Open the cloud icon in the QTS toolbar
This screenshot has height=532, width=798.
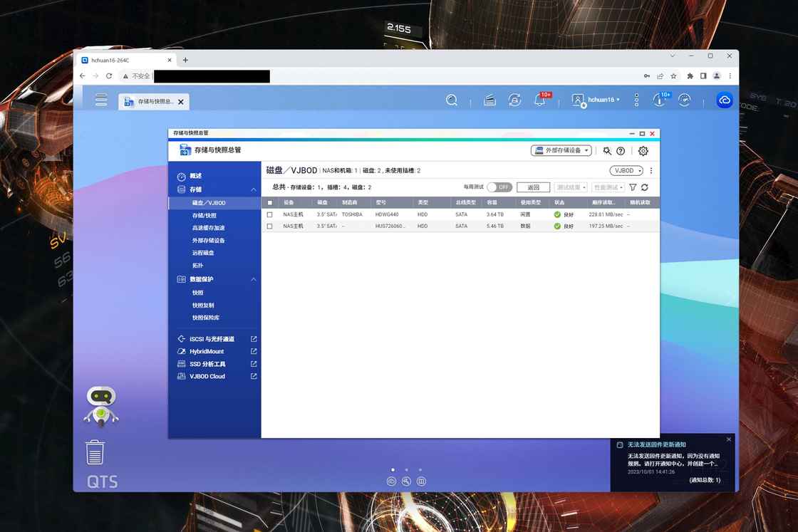point(725,100)
